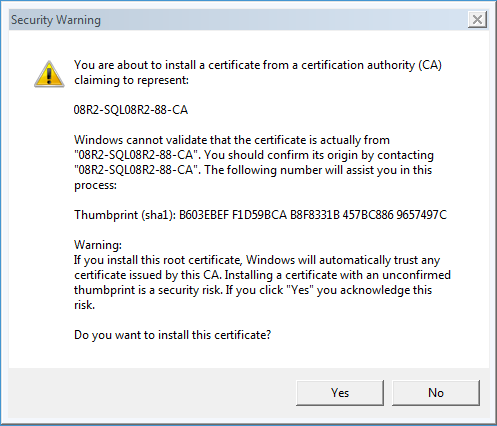This screenshot has height=426, width=497.
Task: Click the Thumbprint (sha1) label
Action: click(x=125, y=215)
